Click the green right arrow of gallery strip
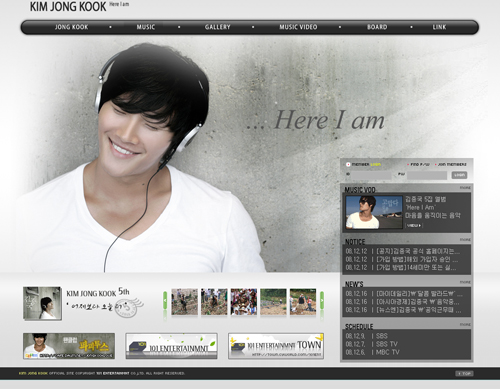 [x=322, y=301]
